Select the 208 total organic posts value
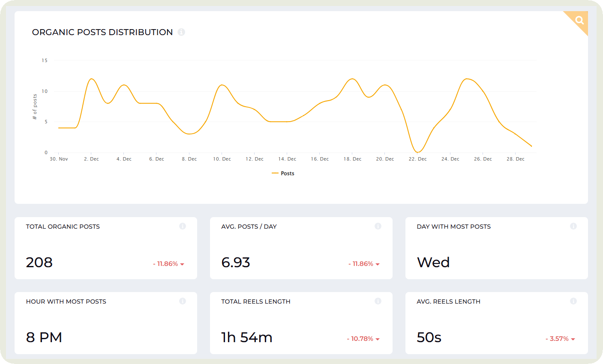The height and width of the screenshot is (364, 603). click(x=39, y=262)
